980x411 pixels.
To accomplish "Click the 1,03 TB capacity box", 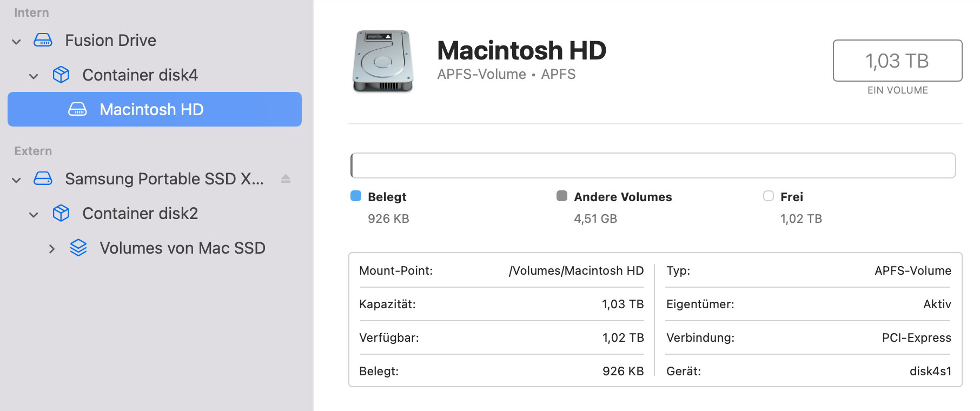I will click(897, 61).
